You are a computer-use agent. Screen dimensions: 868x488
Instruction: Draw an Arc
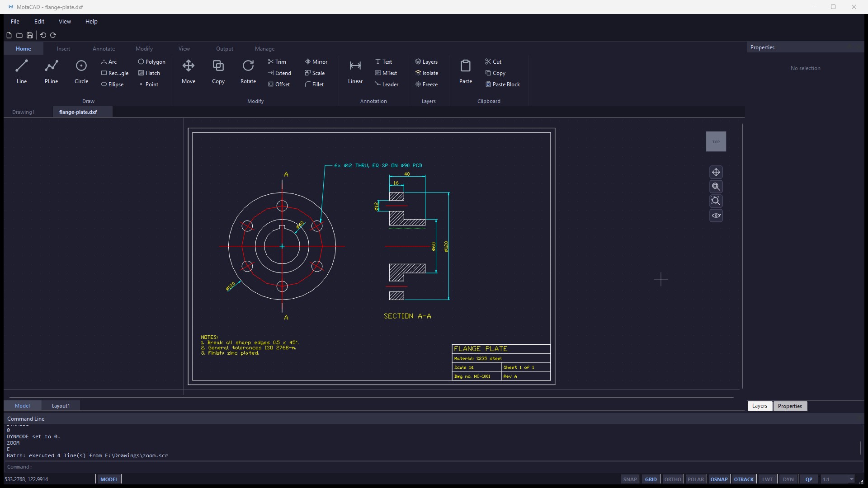click(109, 62)
